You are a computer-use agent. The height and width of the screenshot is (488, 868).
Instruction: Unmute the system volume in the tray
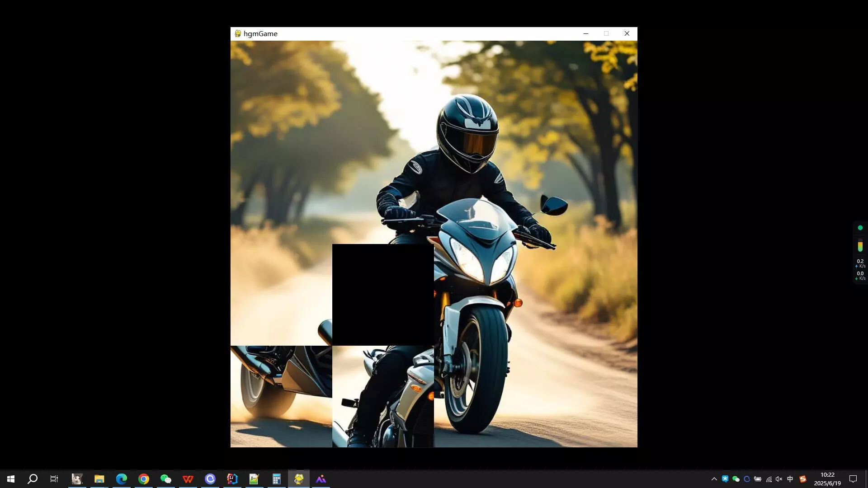tap(778, 479)
